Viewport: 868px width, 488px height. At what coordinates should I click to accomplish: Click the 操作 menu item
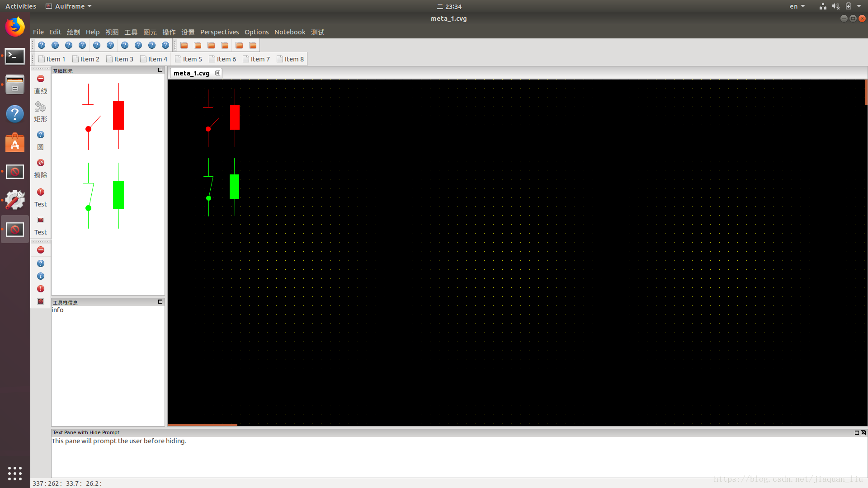pos(168,32)
